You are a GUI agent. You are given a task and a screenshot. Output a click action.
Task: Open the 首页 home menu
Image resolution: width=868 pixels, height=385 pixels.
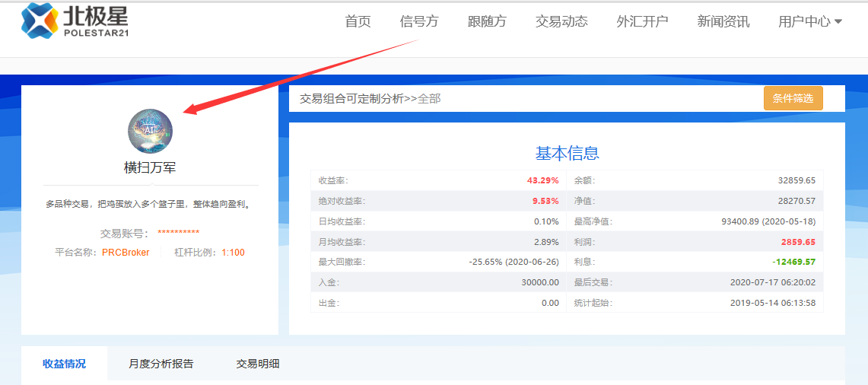click(x=358, y=21)
